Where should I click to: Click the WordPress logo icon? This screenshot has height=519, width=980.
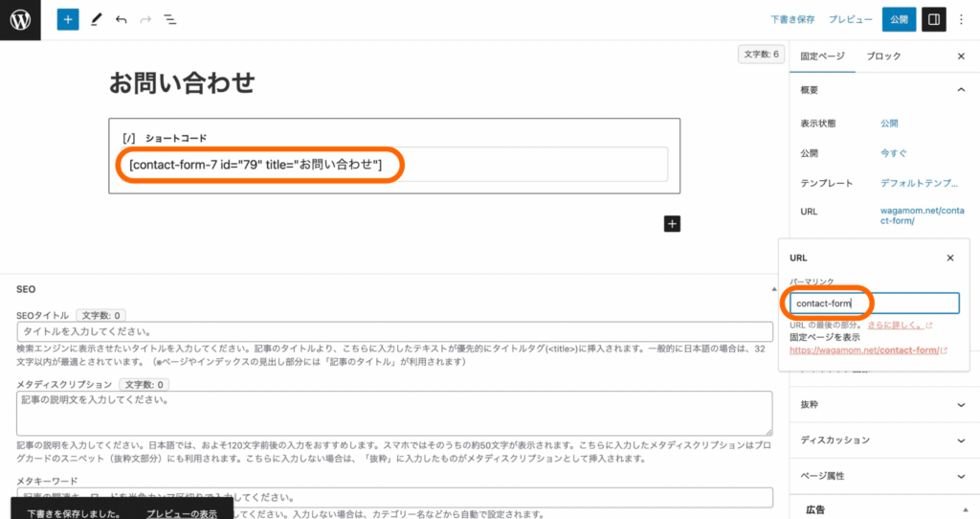20,19
